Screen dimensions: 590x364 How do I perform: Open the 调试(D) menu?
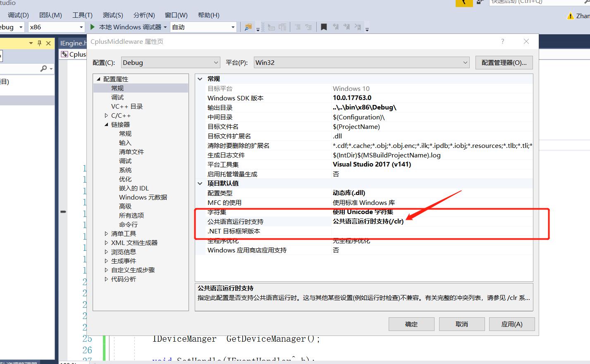tap(18, 15)
